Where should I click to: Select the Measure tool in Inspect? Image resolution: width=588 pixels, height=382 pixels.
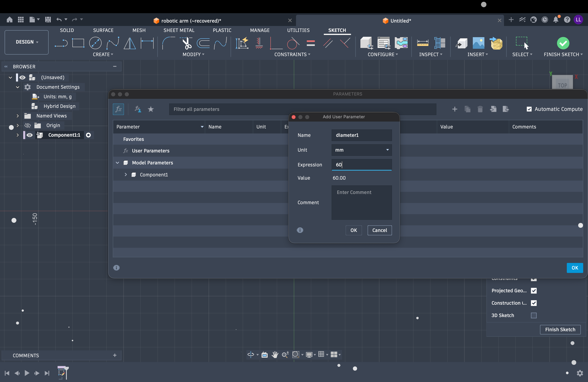click(423, 43)
